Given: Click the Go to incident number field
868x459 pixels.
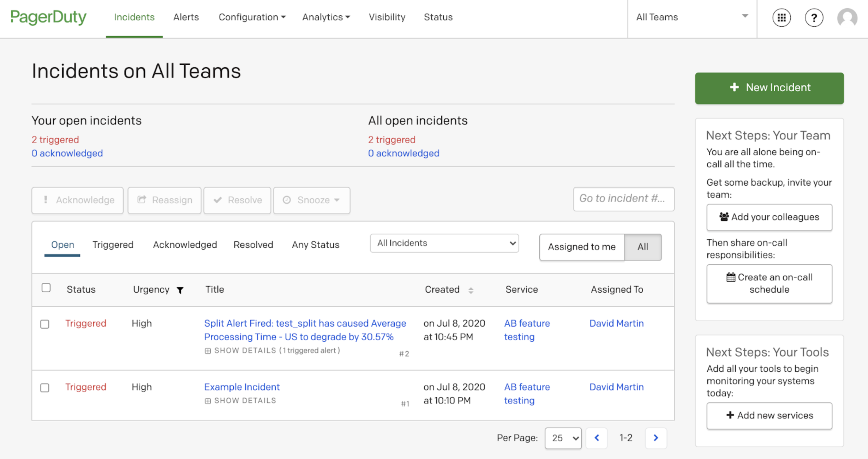Looking at the screenshot, I should [623, 199].
